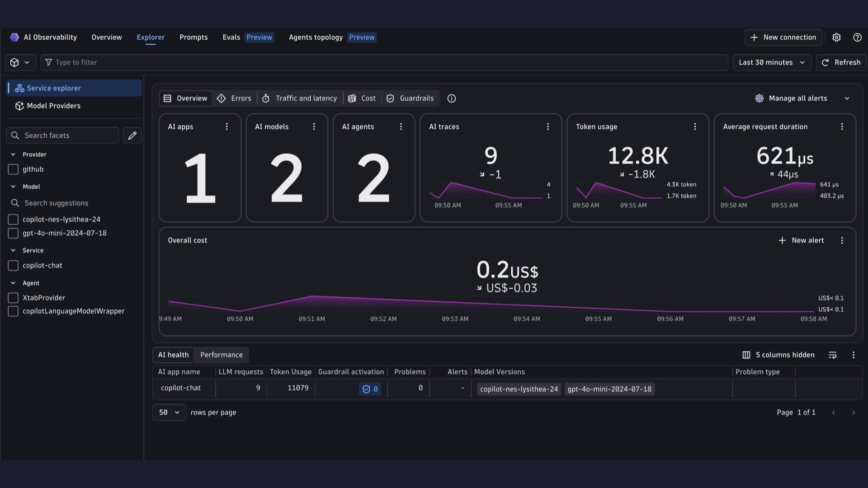Image resolution: width=868 pixels, height=488 pixels.
Task: Check the copilot-chat service checkbox
Action: pyautogui.click(x=13, y=266)
